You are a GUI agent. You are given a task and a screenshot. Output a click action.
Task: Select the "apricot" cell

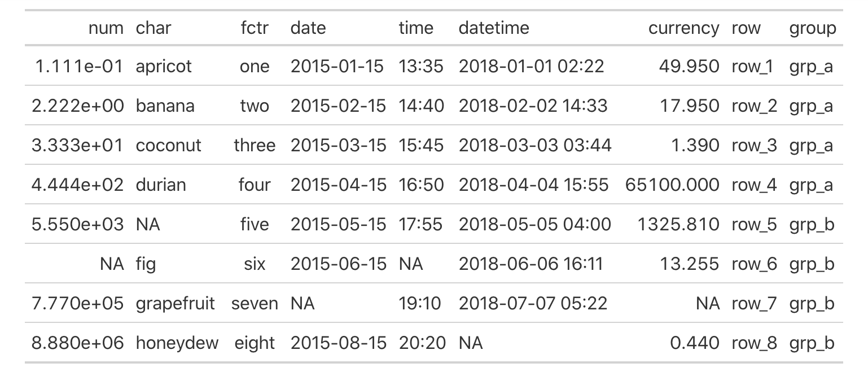[164, 67]
